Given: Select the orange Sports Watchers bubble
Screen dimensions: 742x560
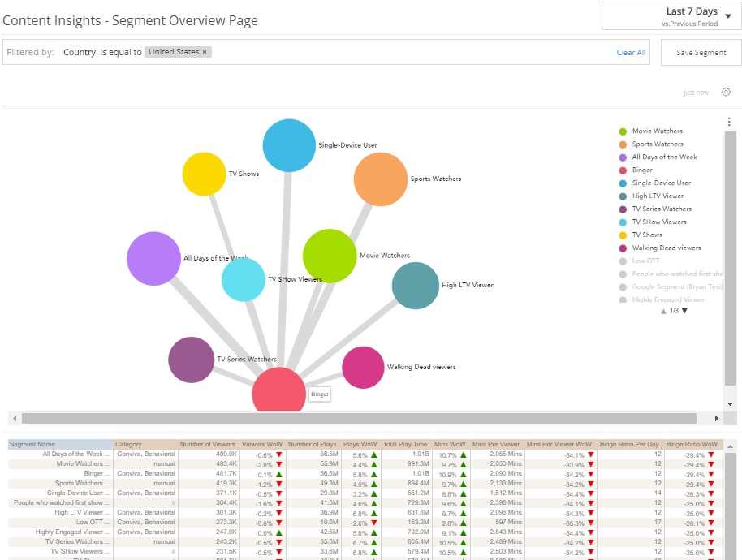Looking at the screenshot, I should tap(381, 179).
